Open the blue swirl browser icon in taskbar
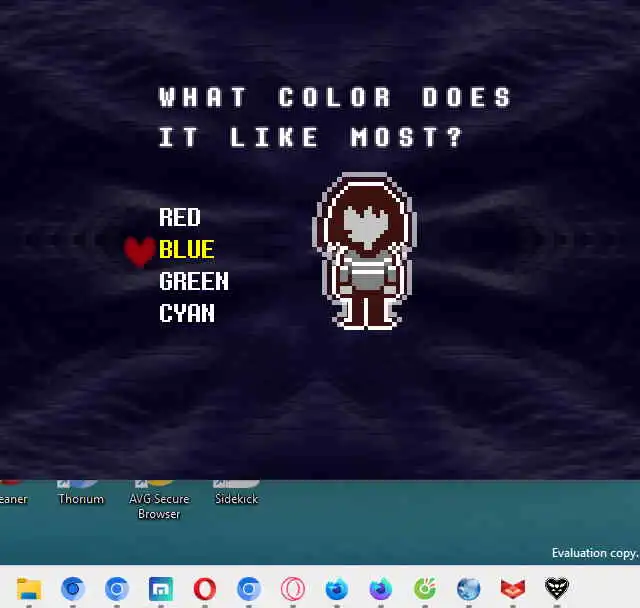Image resolution: width=640 pixels, height=608 pixels. pos(73,589)
